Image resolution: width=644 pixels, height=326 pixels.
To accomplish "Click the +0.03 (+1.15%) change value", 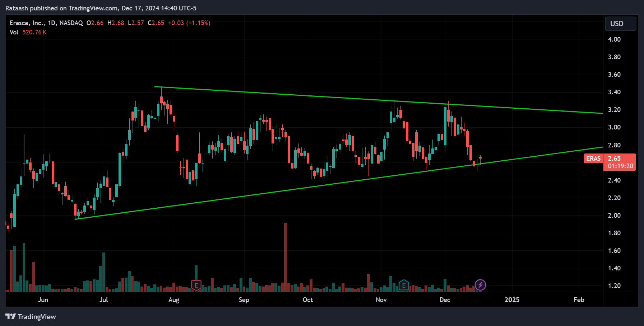I will pyautogui.click(x=189, y=23).
